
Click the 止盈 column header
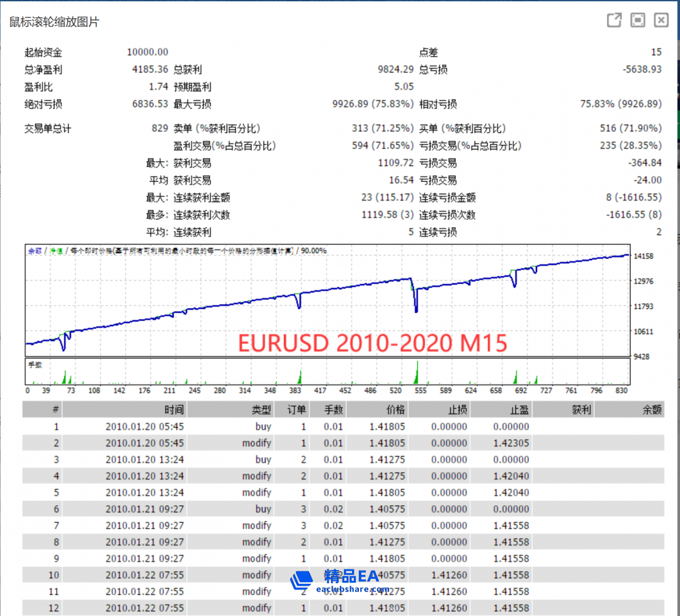[519, 410]
